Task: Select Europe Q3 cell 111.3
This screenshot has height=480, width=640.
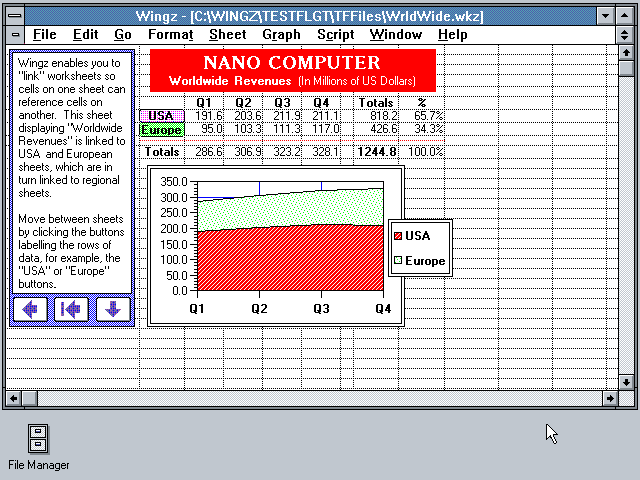Action: tap(282, 129)
